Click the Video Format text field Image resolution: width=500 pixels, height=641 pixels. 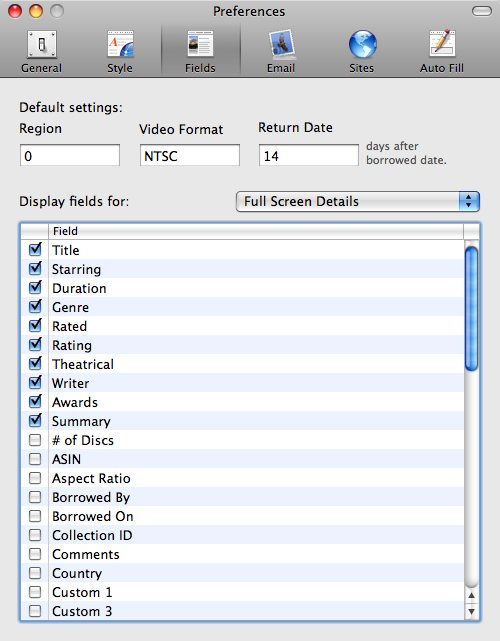190,155
